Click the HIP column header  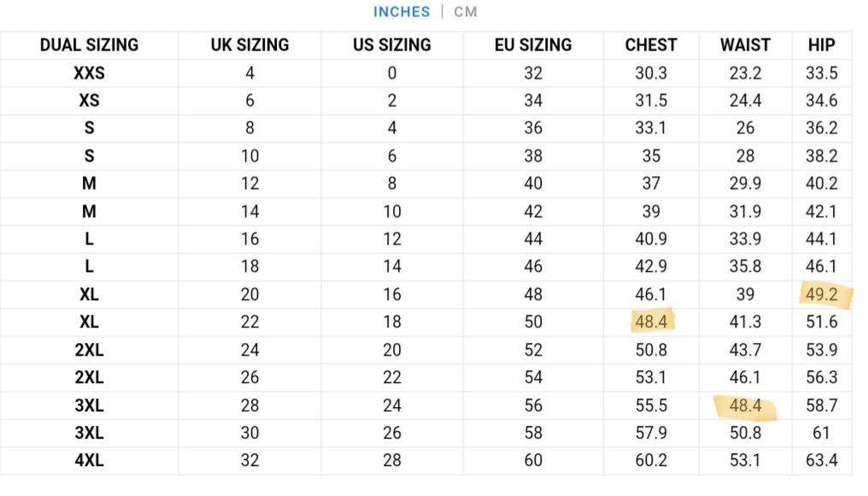821,44
